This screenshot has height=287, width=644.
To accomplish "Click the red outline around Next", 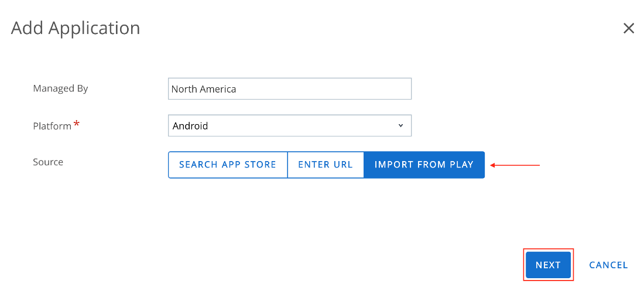I will click(x=548, y=250).
